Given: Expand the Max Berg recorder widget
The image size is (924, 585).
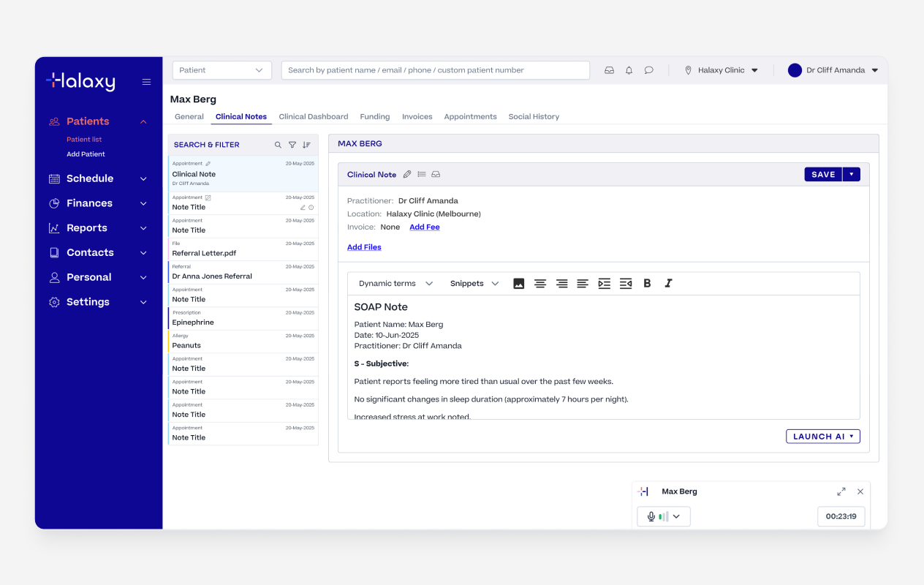Looking at the screenshot, I should (841, 491).
